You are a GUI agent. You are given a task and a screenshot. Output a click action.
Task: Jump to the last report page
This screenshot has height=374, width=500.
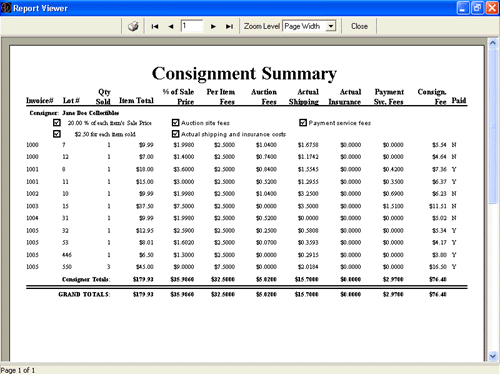coord(229,26)
